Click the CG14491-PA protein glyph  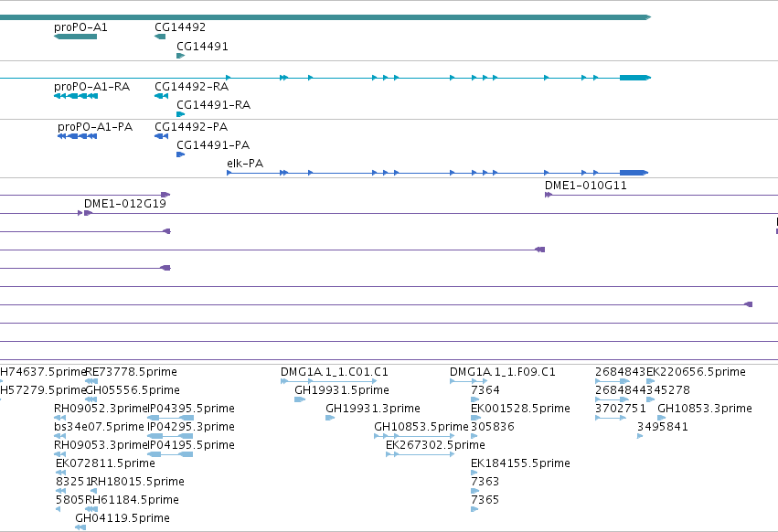181,154
